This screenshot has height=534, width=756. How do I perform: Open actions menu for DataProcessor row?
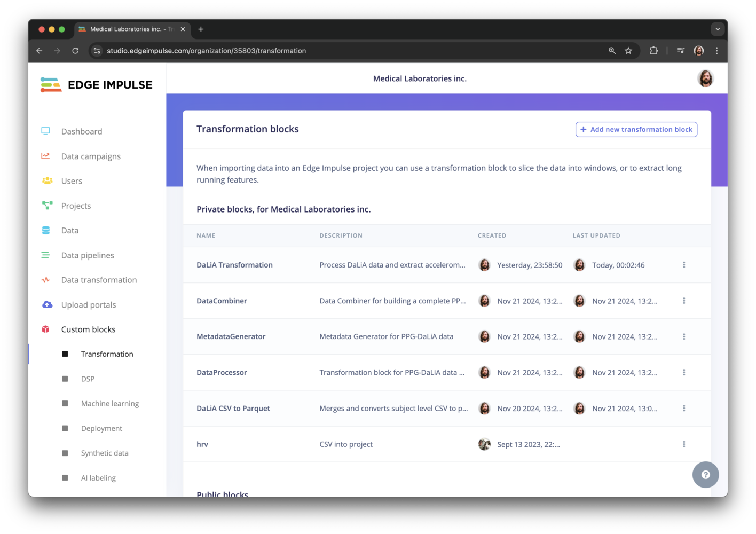[684, 372]
